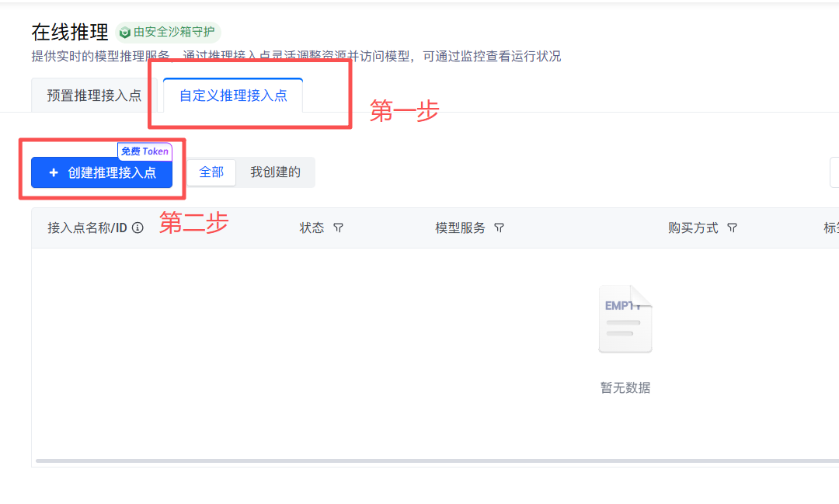Click the funnel filter icon next to 状态

pyautogui.click(x=339, y=228)
